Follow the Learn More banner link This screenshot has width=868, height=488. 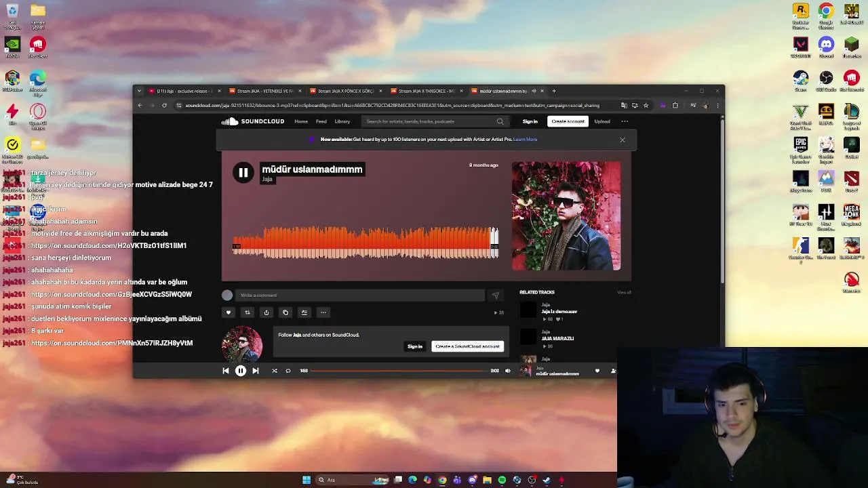pyautogui.click(x=526, y=140)
